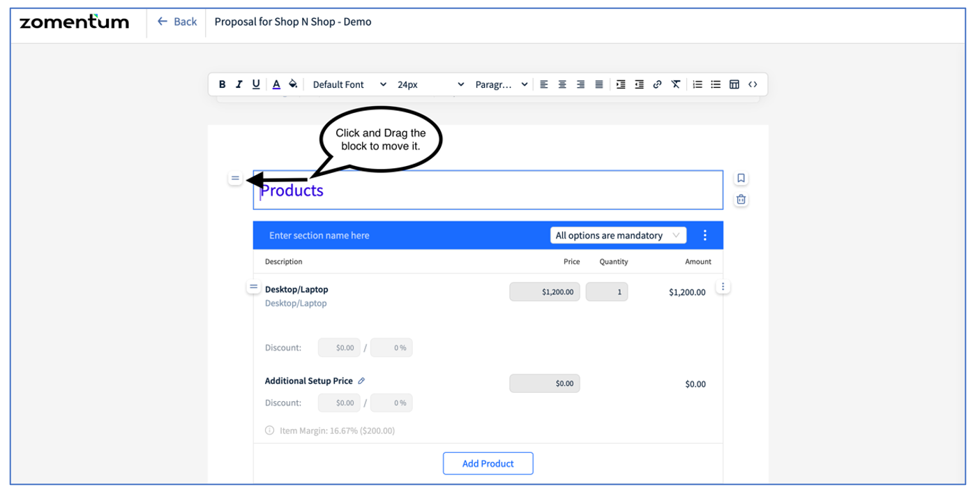This screenshot has height=494, width=980.
Task: Insert a table using the table icon
Action: tap(734, 84)
